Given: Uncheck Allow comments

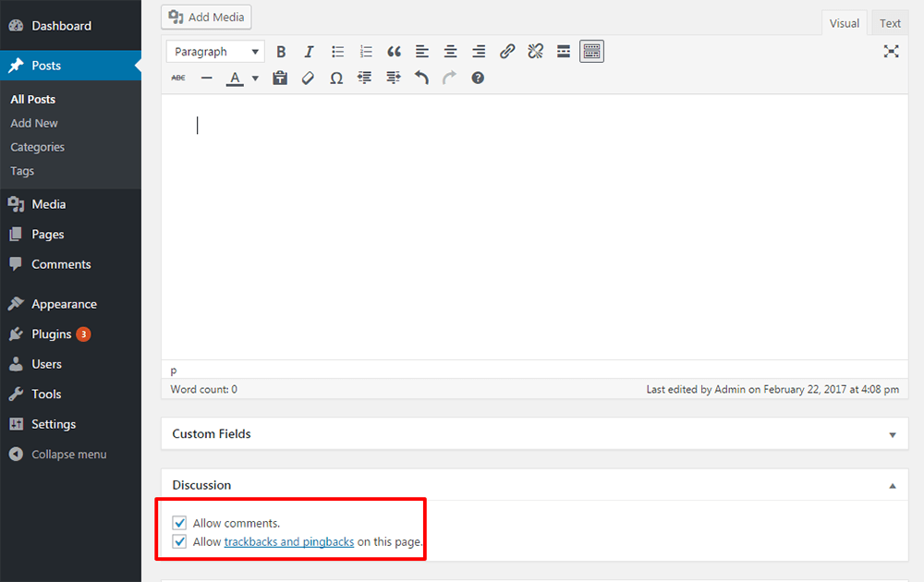Looking at the screenshot, I should coord(178,522).
